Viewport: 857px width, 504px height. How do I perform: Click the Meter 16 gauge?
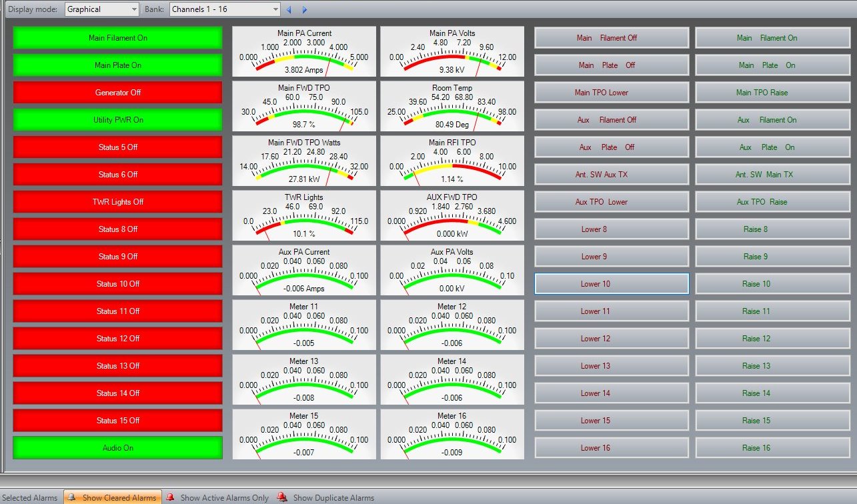(452, 434)
